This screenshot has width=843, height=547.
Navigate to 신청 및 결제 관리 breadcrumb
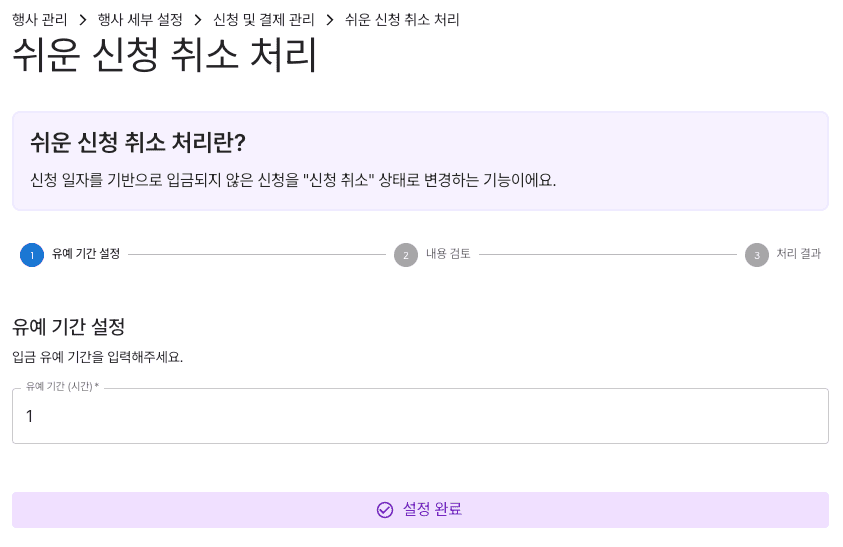pyautogui.click(x=264, y=19)
